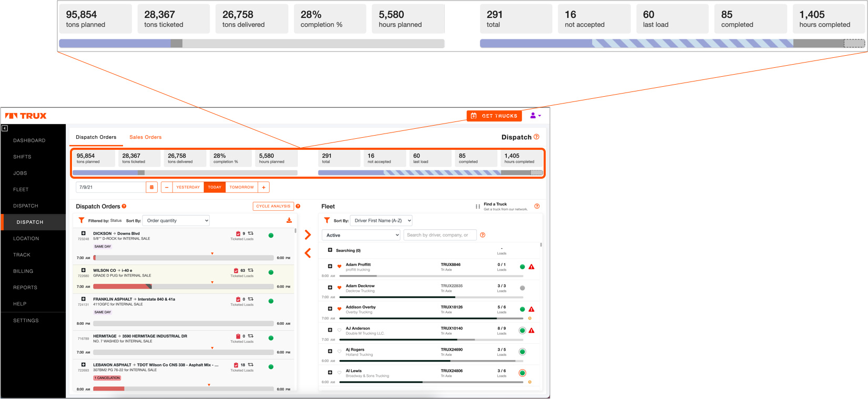868x399 pixels.
Task: Expand the Searching (0) group
Action: tap(330, 250)
